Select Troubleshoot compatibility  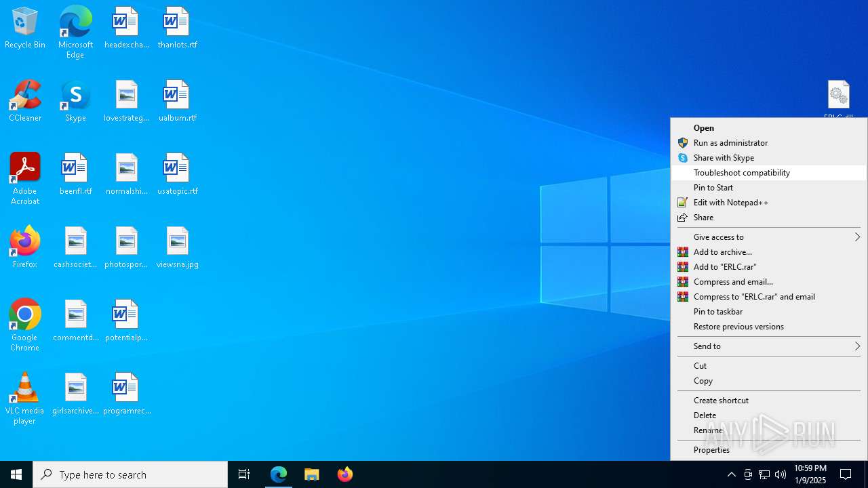[768, 173]
